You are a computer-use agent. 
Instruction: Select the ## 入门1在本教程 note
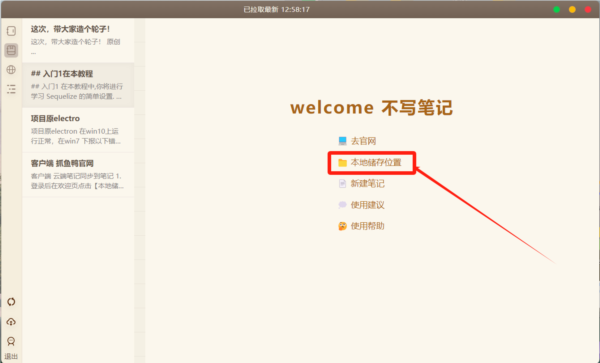click(78, 85)
